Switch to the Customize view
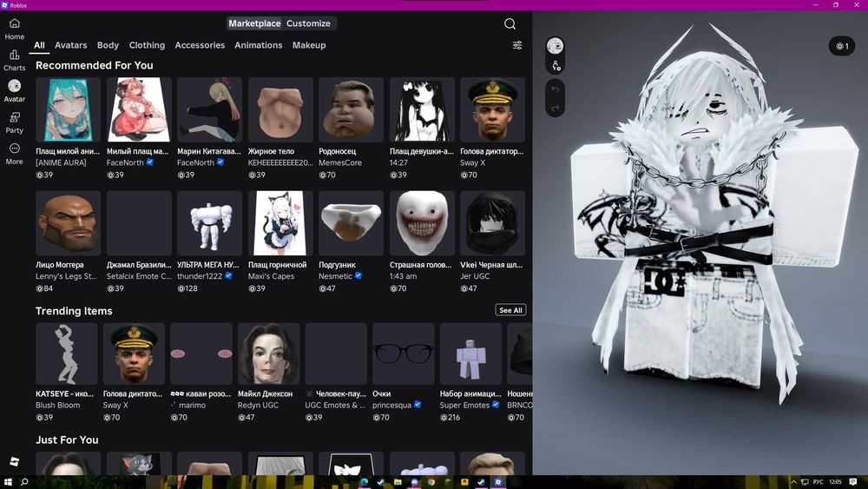This screenshot has width=868, height=489. coord(308,23)
